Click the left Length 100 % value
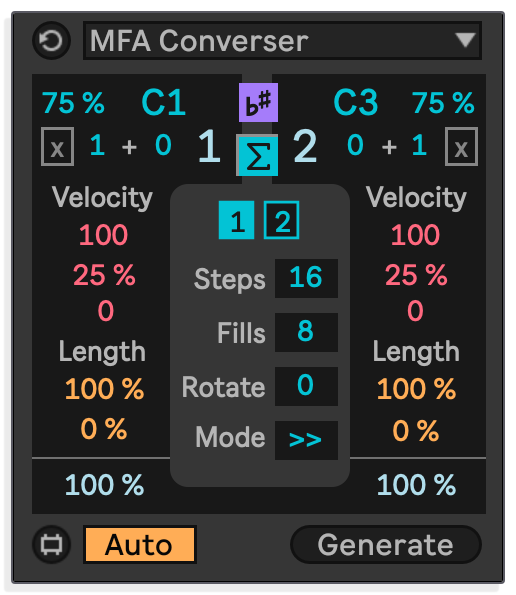This screenshot has height=595, width=516. 104,389
